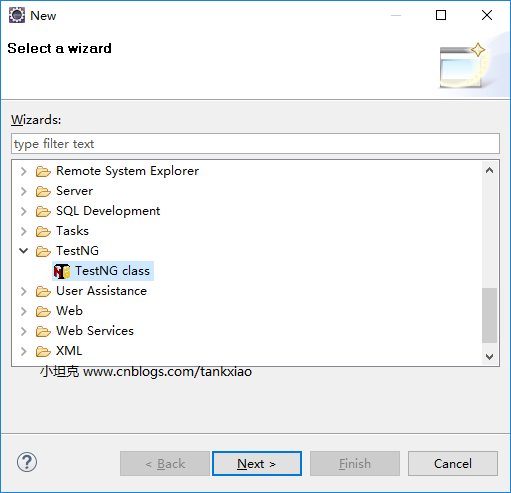This screenshot has width=511, height=493.
Task: Select the SQL Development label
Action: tap(108, 211)
